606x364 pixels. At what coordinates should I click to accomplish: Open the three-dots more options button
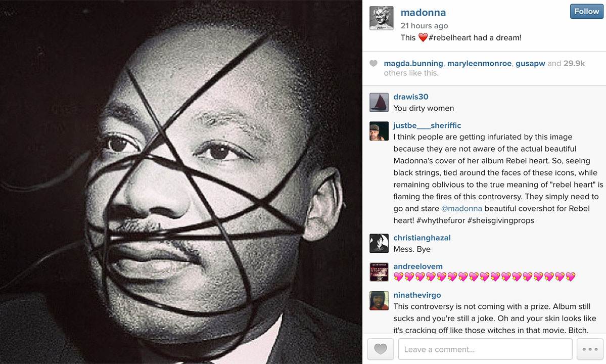pyautogui.click(x=590, y=349)
